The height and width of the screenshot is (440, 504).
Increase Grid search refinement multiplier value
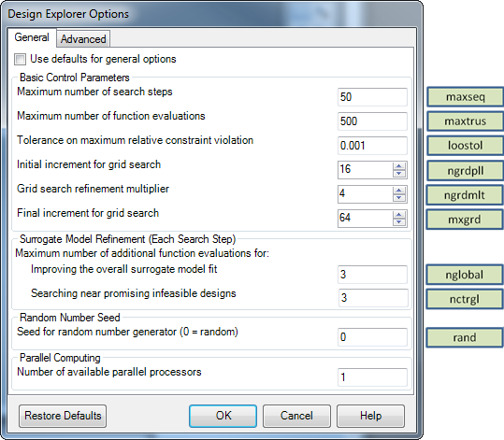(x=399, y=191)
